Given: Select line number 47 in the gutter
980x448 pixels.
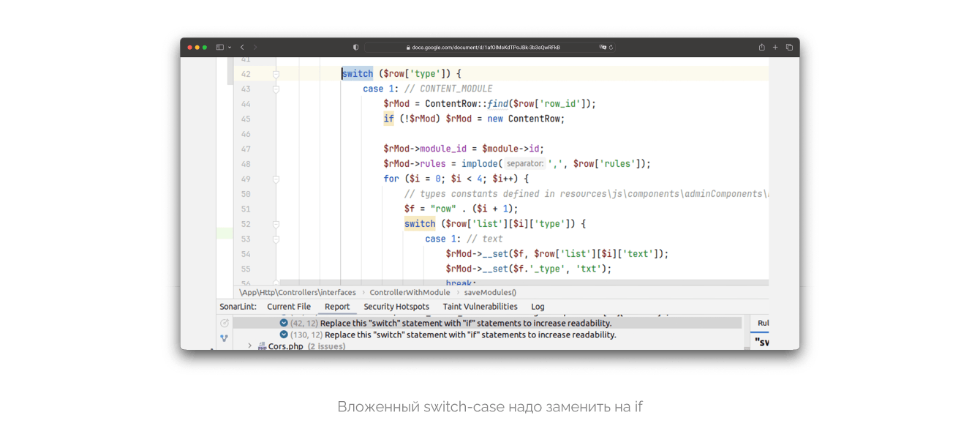Looking at the screenshot, I should click(x=246, y=149).
